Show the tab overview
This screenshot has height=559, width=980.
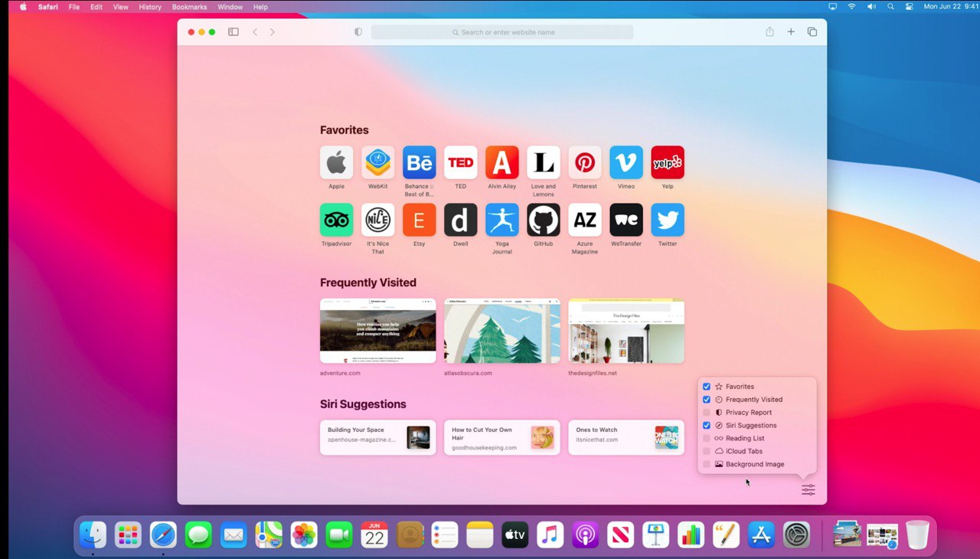812,32
